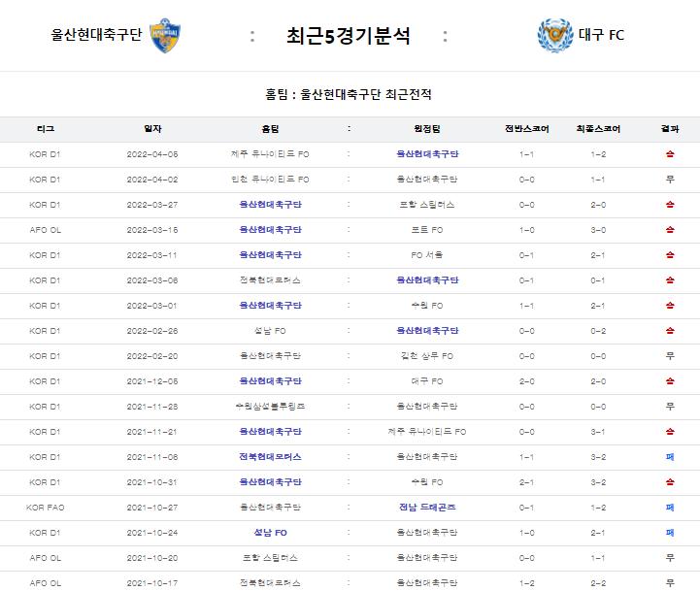Select the date cell 2022-03-27
700x591 pixels.
[x=152, y=205]
